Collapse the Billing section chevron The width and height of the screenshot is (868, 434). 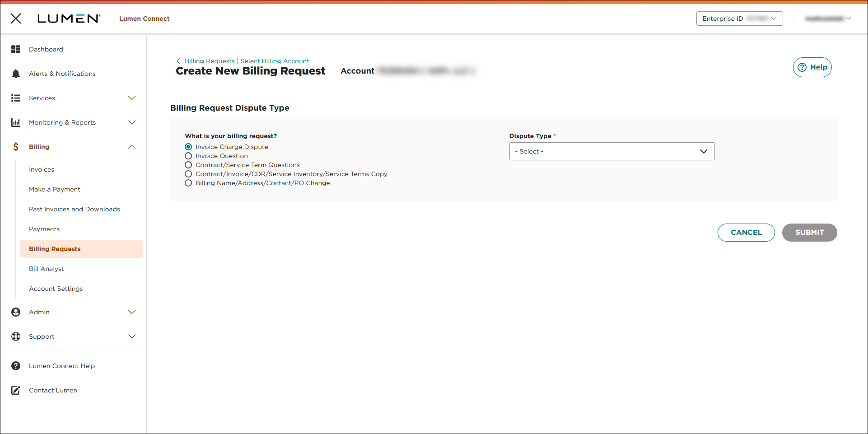(131, 146)
